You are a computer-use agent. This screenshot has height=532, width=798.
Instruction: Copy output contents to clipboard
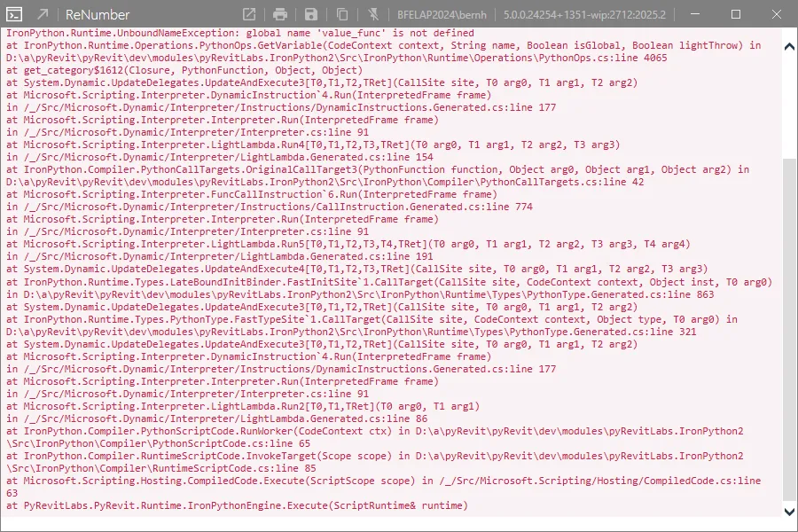pos(342,14)
